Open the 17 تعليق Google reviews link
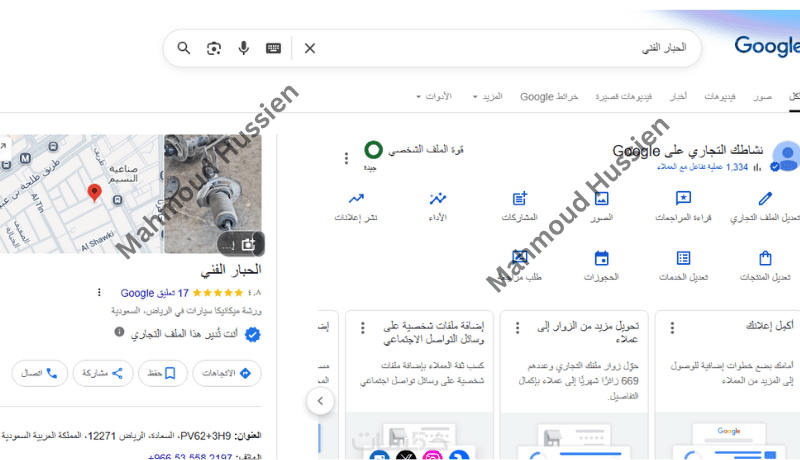Viewport: 800px width, 460px height. coord(155,293)
